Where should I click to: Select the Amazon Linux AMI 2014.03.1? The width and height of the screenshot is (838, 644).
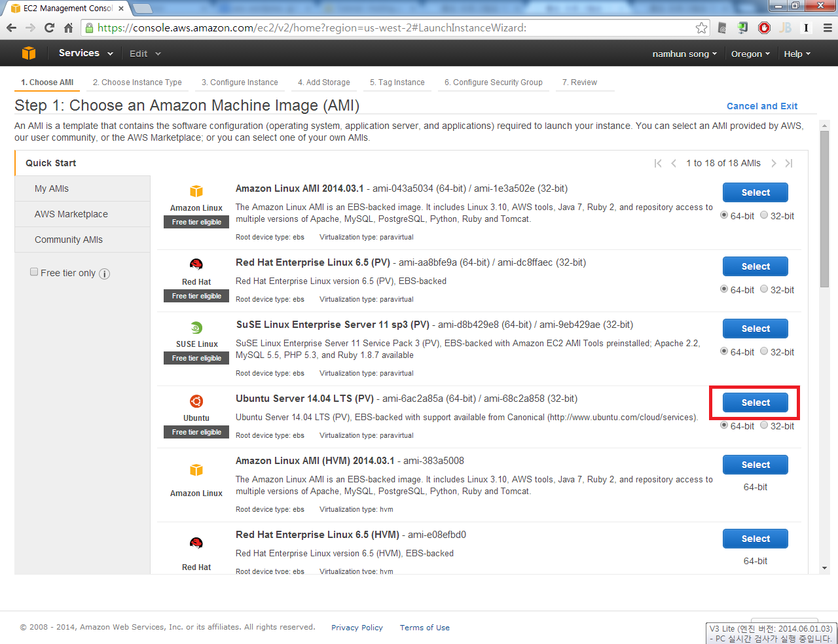coord(756,192)
